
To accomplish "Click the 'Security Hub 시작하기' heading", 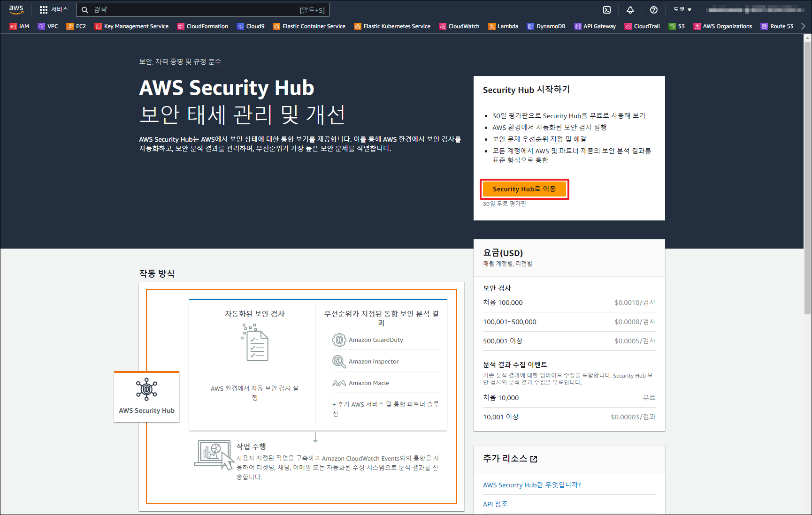I will (526, 90).
